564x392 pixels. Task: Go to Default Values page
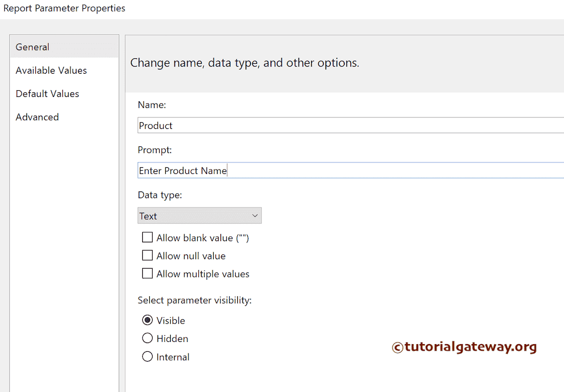(47, 94)
